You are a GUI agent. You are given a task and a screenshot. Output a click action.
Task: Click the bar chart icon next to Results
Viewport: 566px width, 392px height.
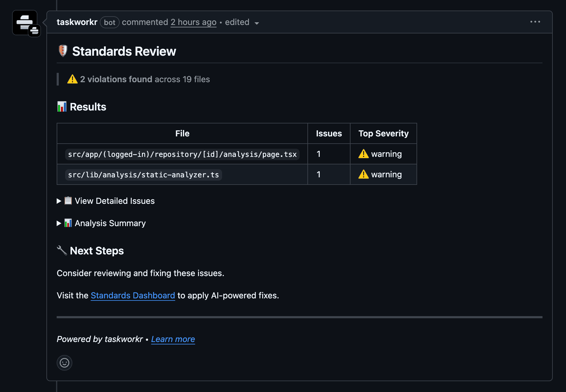[62, 107]
